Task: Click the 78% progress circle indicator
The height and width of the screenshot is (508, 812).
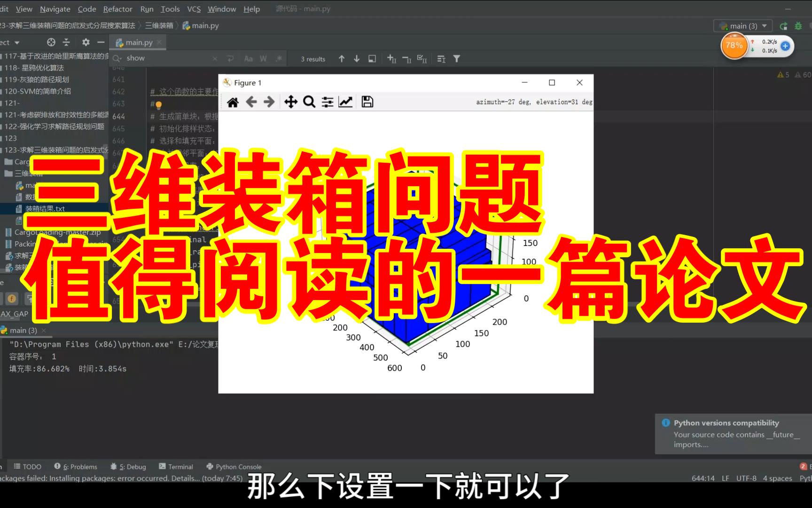Action: click(x=734, y=46)
